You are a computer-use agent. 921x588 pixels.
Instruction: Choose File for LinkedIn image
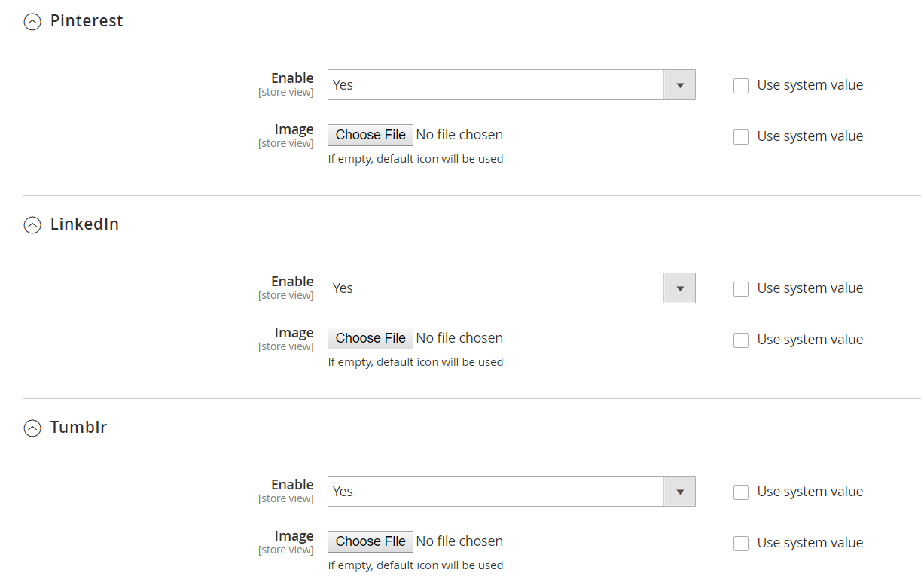[x=371, y=338]
